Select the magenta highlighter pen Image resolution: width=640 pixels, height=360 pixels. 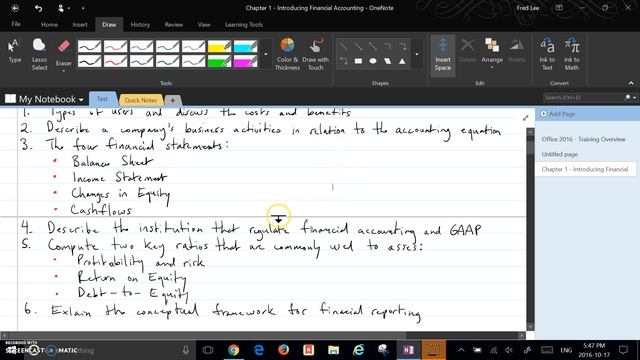tap(245, 61)
